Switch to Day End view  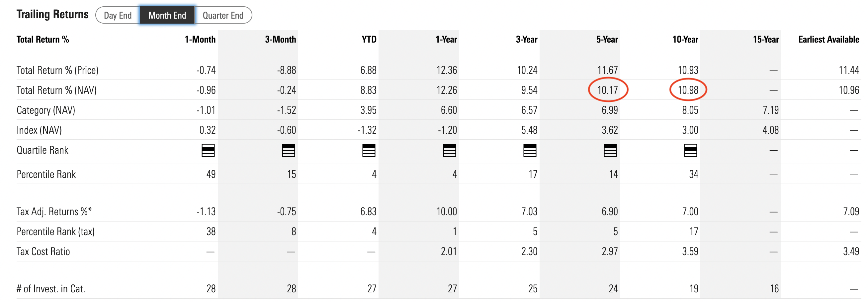[118, 15]
